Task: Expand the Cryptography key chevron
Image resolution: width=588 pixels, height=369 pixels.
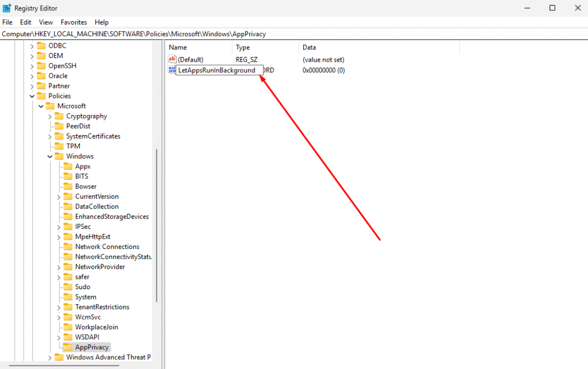Action: pyautogui.click(x=50, y=116)
